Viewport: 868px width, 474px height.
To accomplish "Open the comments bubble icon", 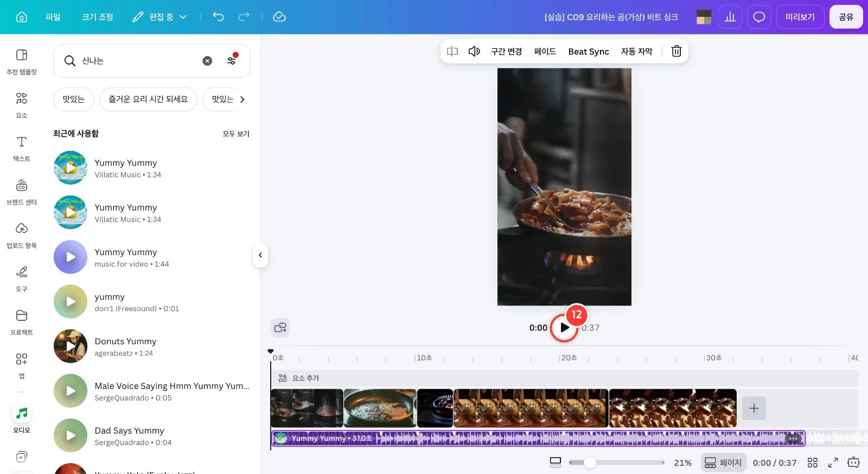I will 759,17.
